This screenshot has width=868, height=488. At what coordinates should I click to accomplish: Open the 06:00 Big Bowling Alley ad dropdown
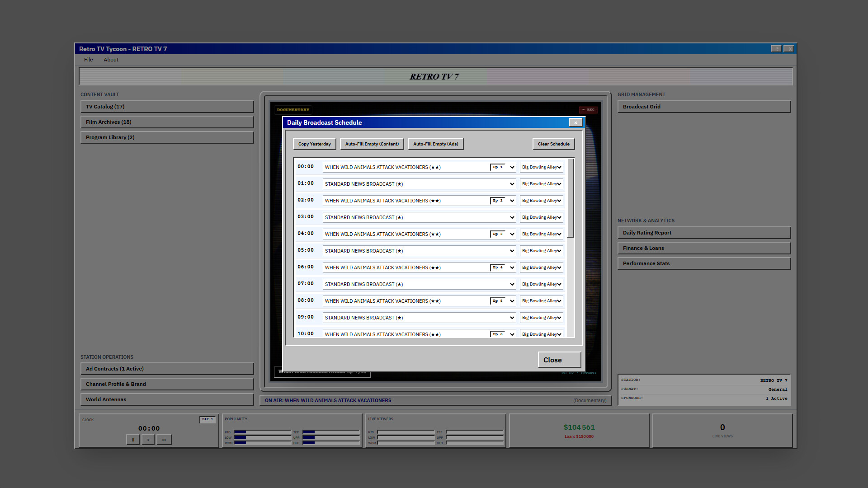pos(542,267)
